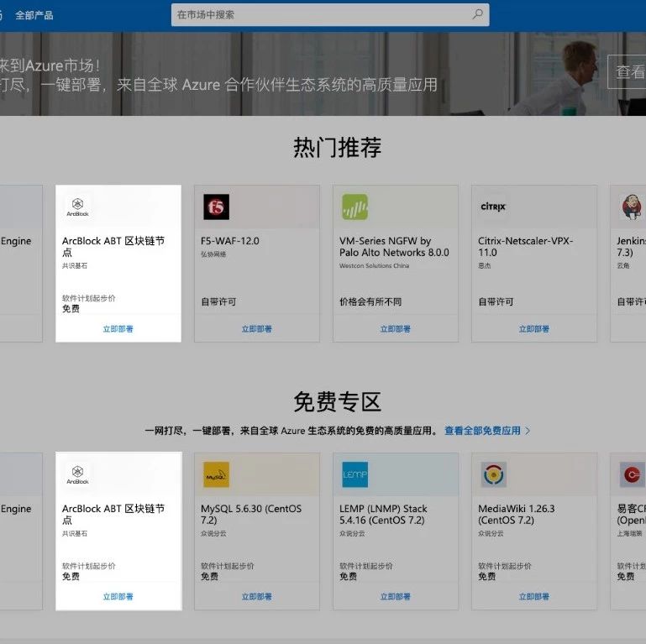Click the ArcBlock logo in 热门推荐
This screenshot has width=646, height=644.
click(77, 207)
